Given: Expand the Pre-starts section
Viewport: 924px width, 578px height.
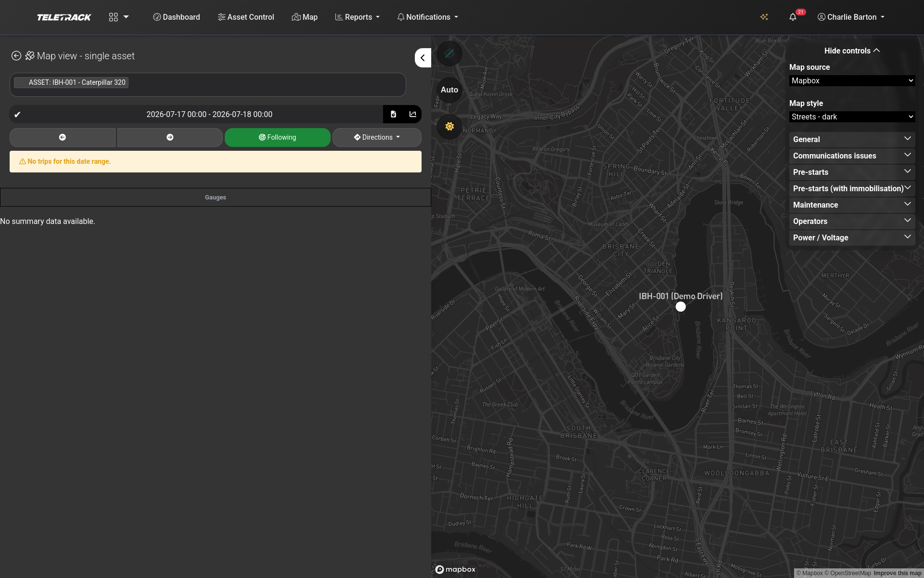Looking at the screenshot, I should (852, 172).
